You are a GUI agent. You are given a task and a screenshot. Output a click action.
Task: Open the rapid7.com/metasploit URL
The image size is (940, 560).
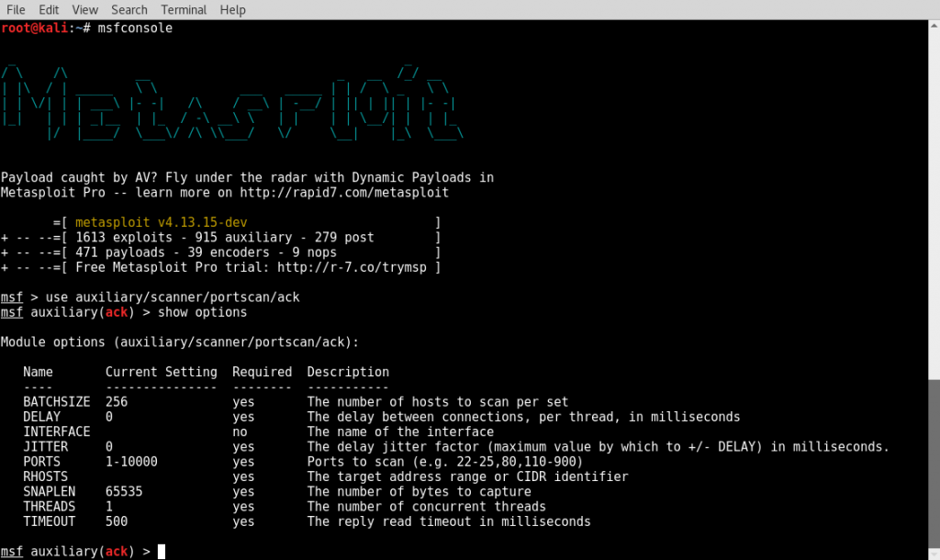(x=344, y=193)
